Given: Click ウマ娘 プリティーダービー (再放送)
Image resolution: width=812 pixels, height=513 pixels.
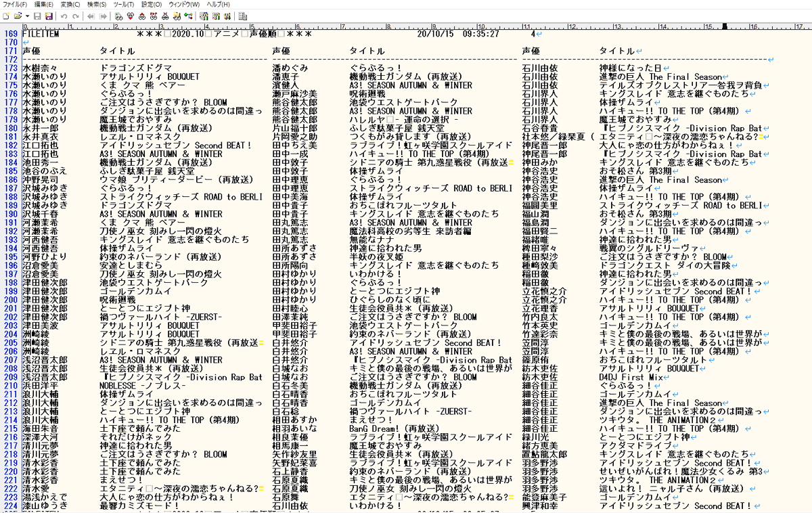Looking at the screenshot, I should pyautogui.click(x=177, y=179).
